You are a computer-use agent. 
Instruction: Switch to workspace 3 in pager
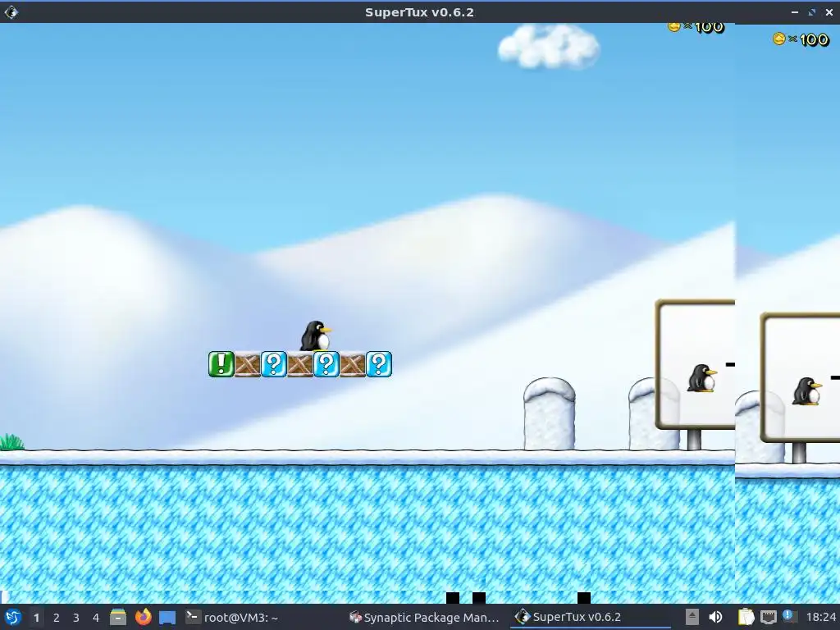click(x=76, y=618)
